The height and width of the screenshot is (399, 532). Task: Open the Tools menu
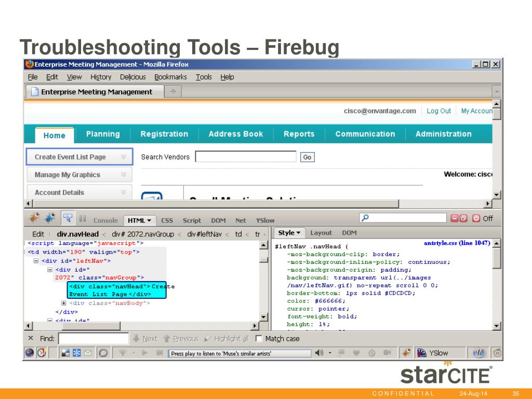[204, 77]
